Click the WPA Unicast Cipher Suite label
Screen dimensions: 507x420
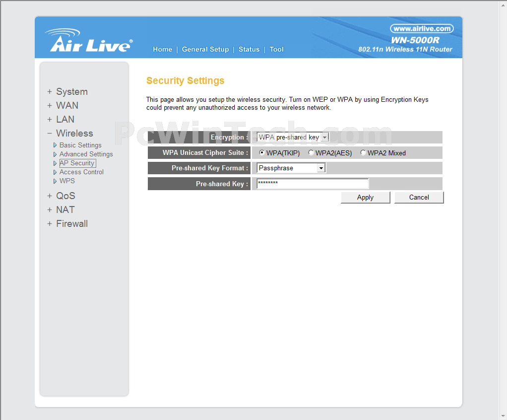205,153
